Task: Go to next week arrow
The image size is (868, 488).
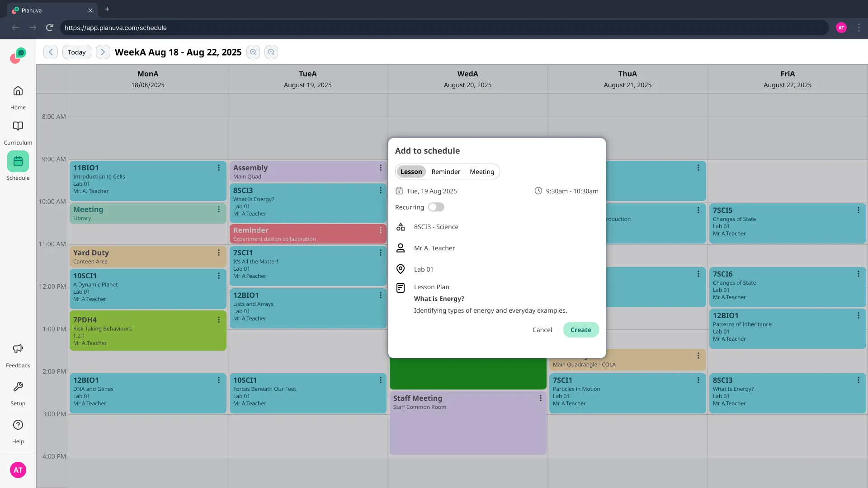Action: point(103,52)
